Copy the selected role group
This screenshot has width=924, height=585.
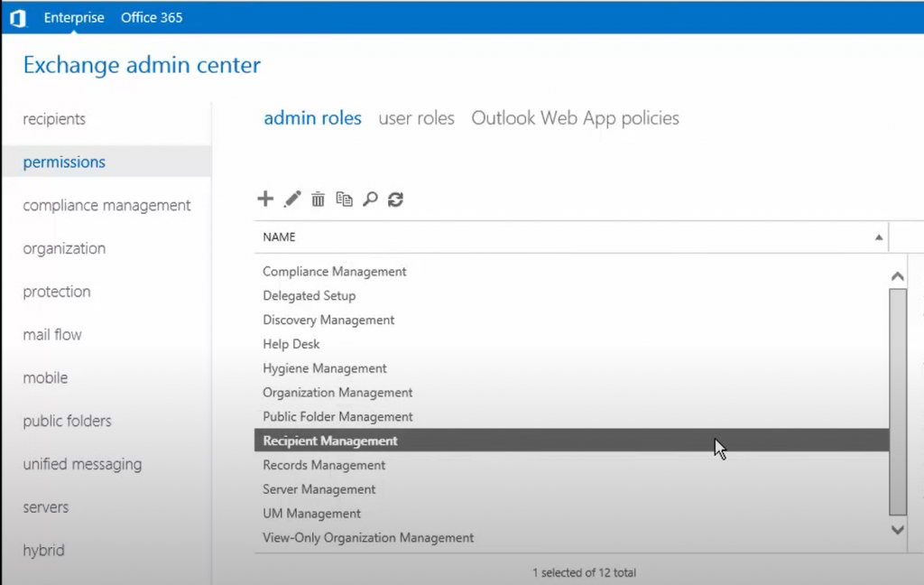(x=344, y=200)
